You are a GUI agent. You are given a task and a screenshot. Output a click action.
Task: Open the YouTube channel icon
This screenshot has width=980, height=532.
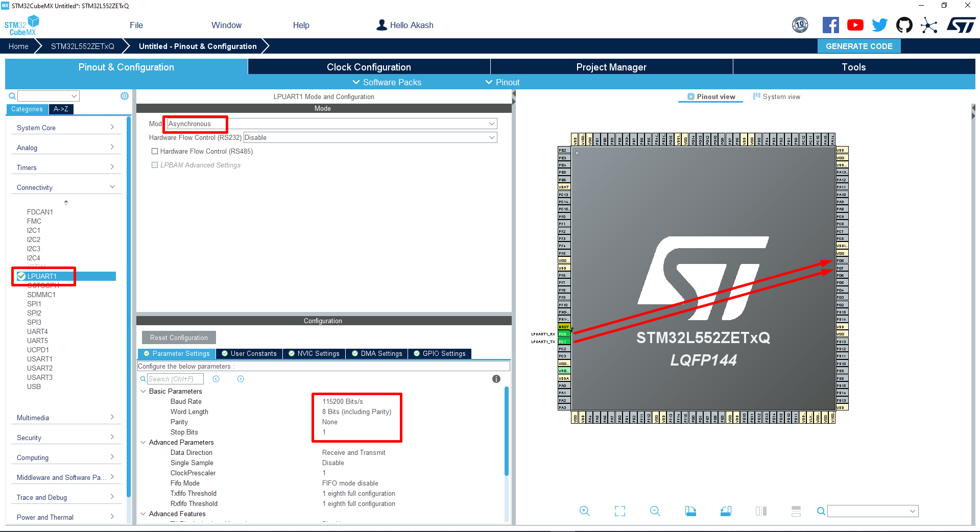tap(855, 25)
